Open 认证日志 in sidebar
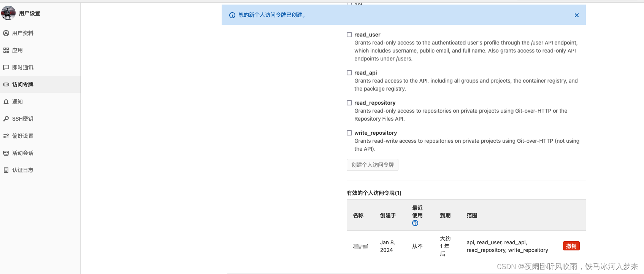This screenshot has height=274, width=644. coord(40,170)
